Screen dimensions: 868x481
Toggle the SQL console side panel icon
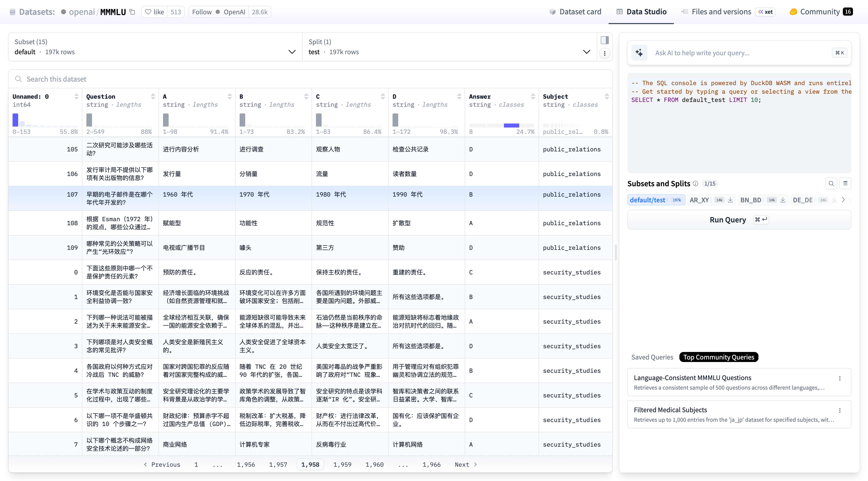pyautogui.click(x=605, y=40)
